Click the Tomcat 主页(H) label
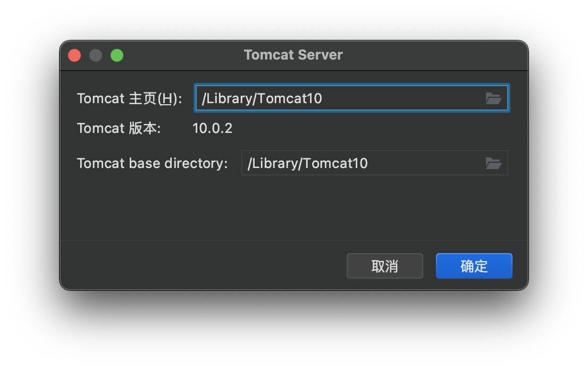The height and width of the screenshot is (369, 588). pos(129,98)
